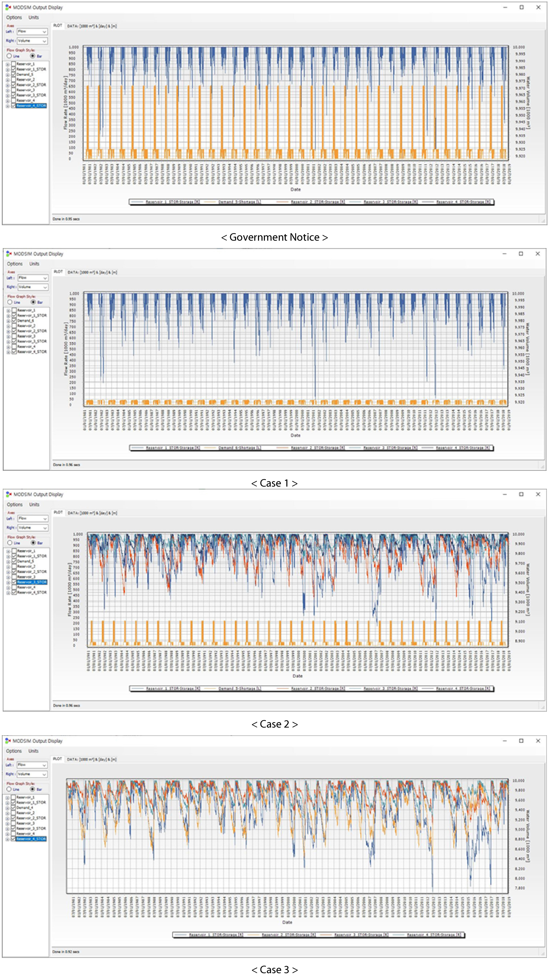Expand Reservoir_1_STOR node in Case 2 window
The height and width of the screenshot is (980, 549).
(x=8, y=557)
